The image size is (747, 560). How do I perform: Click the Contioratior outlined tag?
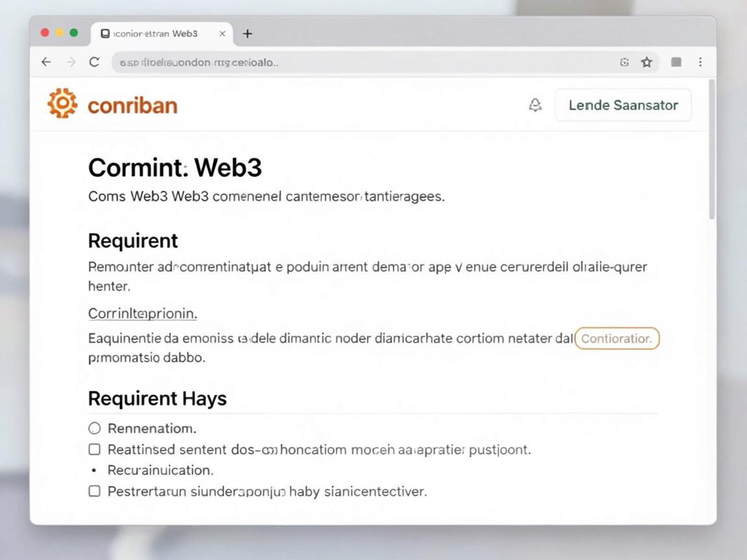click(617, 338)
